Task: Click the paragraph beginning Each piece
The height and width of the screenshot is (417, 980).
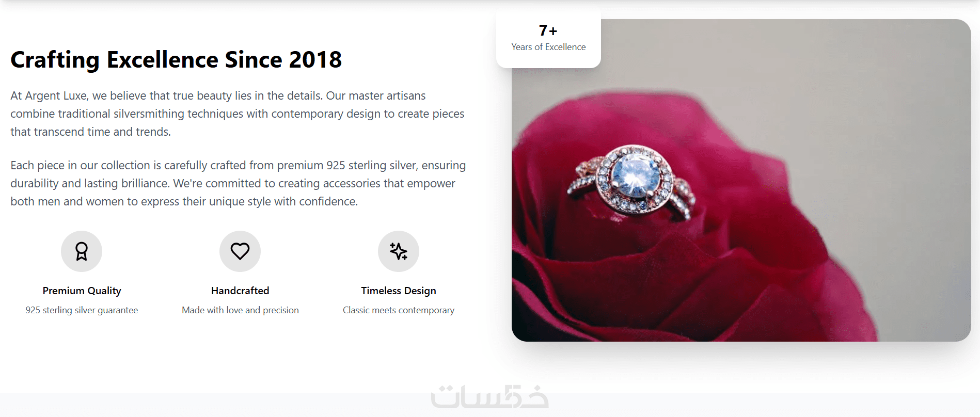Action: tap(238, 183)
